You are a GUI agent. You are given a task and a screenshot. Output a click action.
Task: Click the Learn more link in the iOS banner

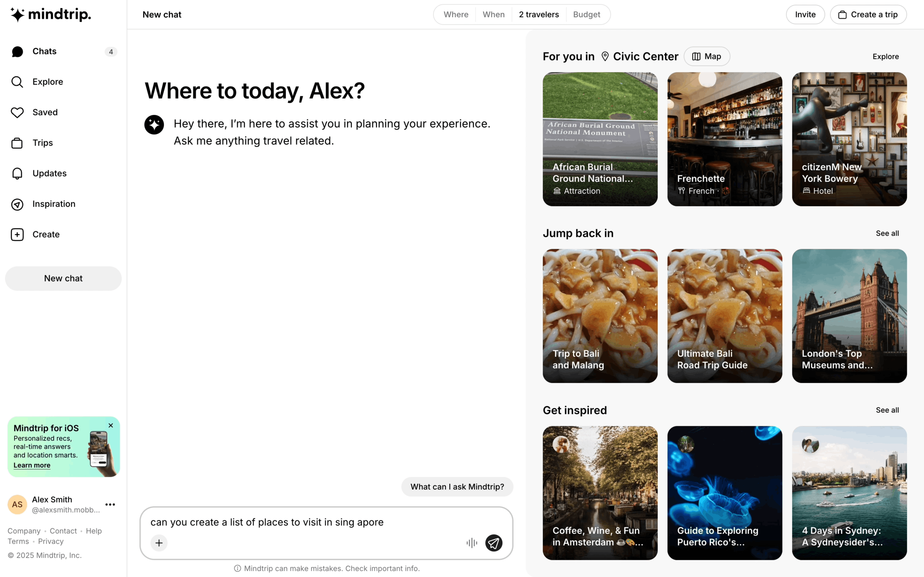[32, 465]
